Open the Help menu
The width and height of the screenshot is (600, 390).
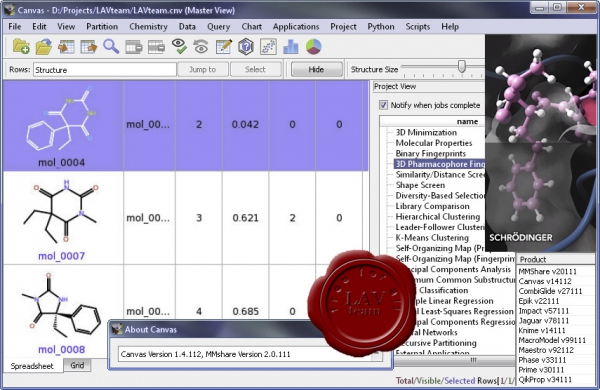450,26
